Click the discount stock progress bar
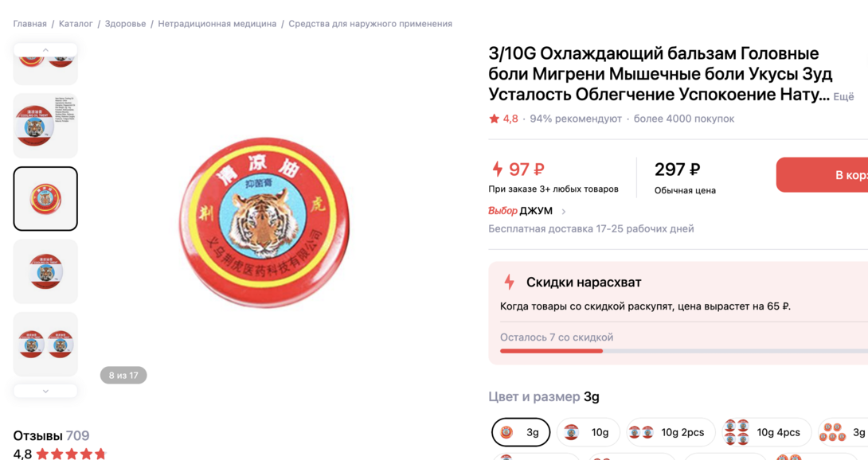Screen dimensions: 868x460 [x=684, y=351]
